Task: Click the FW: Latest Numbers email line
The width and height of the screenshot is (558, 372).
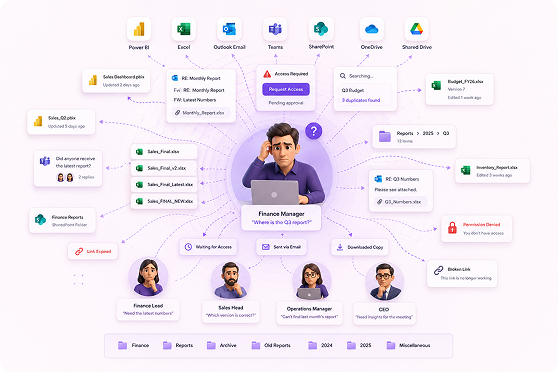Action: [195, 100]
